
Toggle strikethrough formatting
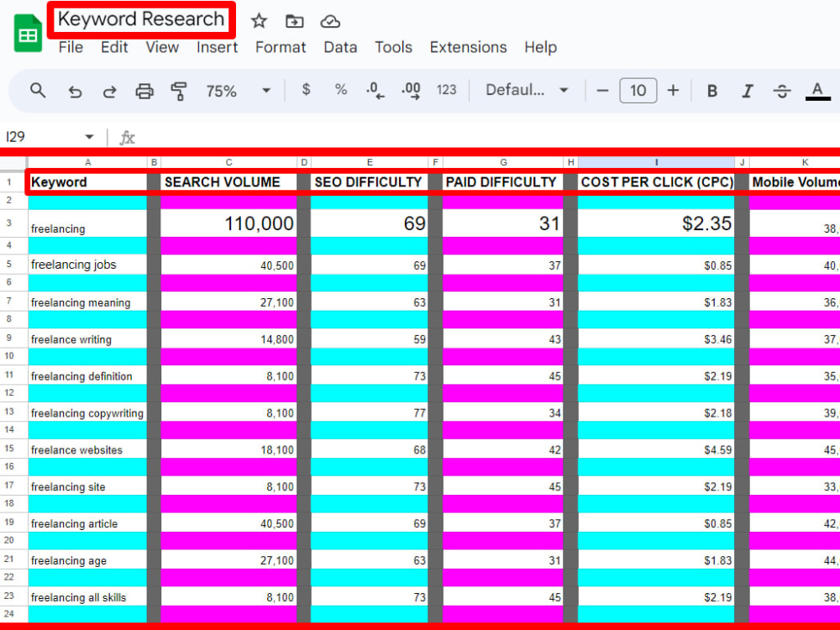782,91
